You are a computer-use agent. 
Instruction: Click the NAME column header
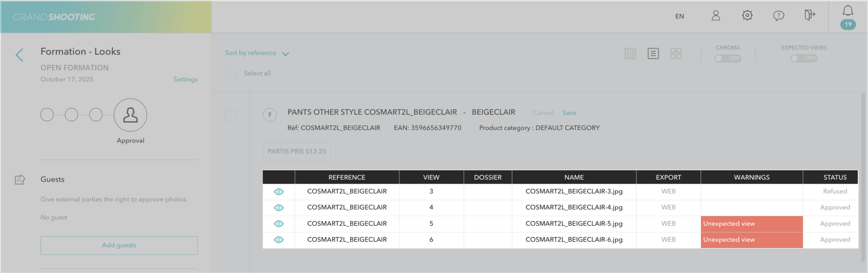pyautogui.click(x=574, y=177)
